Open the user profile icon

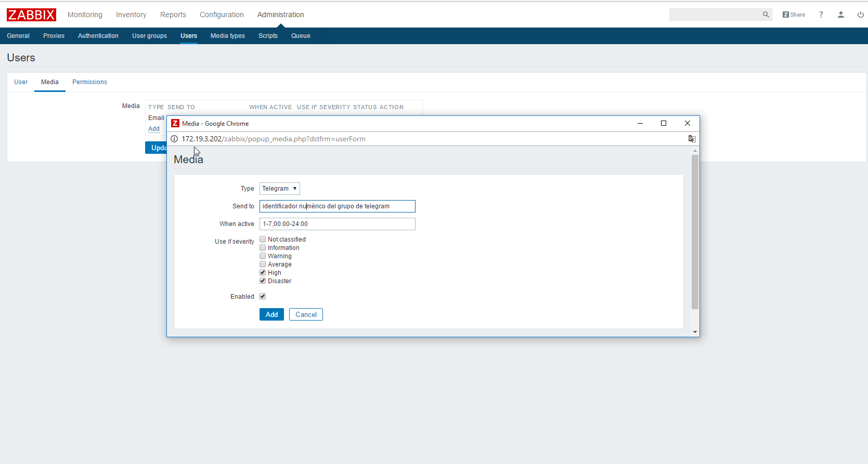(x=840, y=15)
